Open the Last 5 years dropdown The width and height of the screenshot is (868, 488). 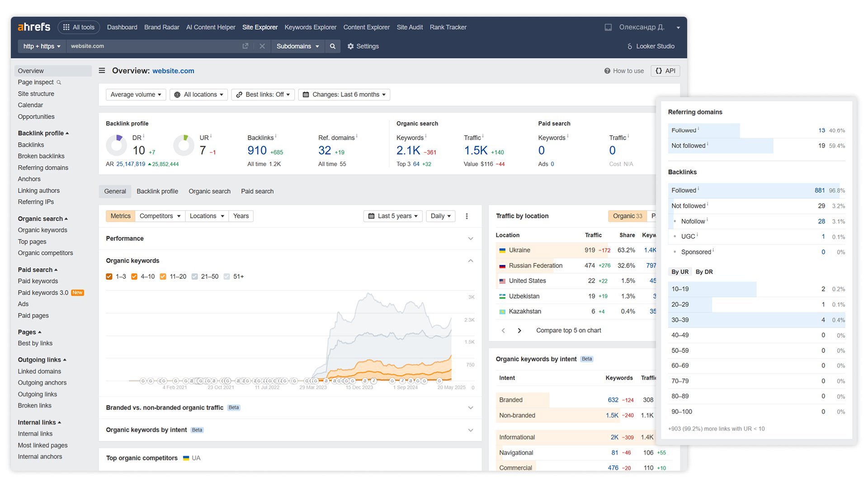(392, 216)
